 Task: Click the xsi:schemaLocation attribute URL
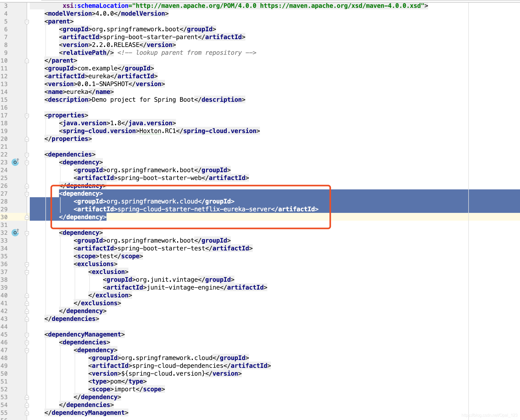[x=278, y=6]
